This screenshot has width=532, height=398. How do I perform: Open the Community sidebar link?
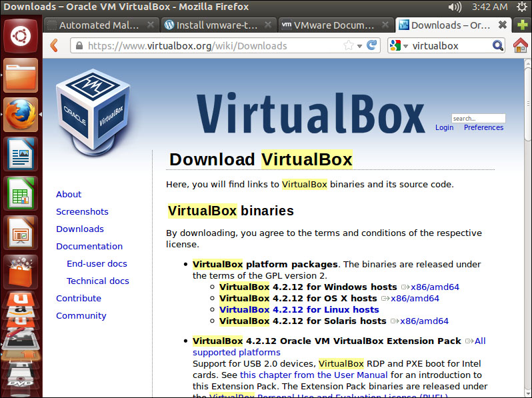tap(81, 316)
